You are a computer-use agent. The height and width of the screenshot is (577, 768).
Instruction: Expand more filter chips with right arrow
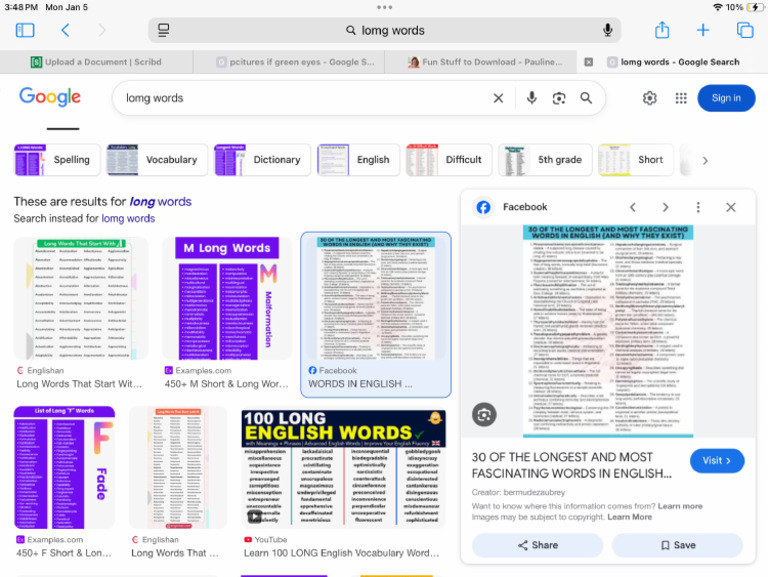point(705,160)
